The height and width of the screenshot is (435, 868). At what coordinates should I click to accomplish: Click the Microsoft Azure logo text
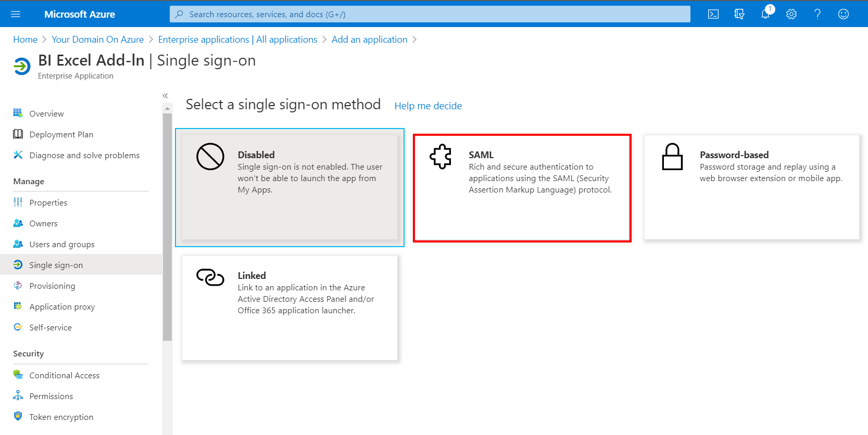[x=80, y=14]
